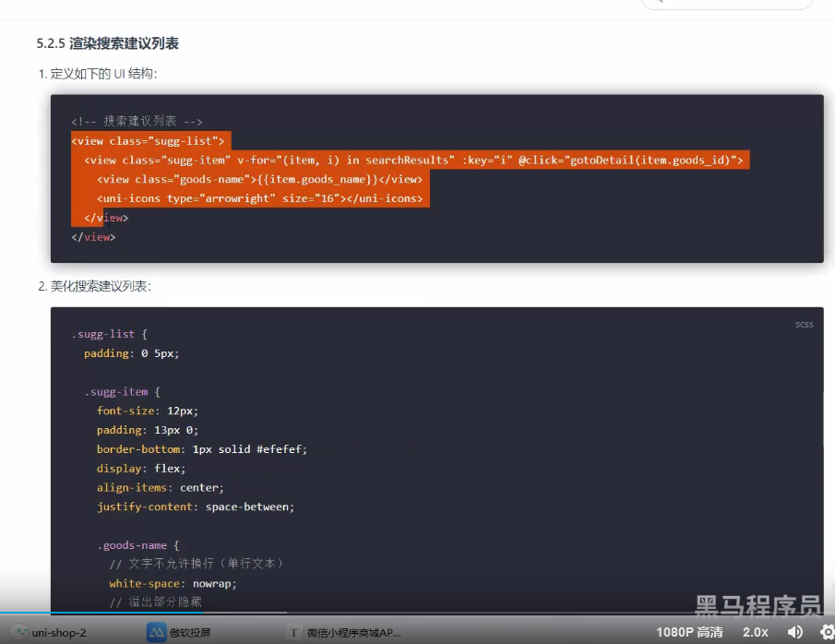Click the line view class="sugg-list"

[x=148, y=141]
